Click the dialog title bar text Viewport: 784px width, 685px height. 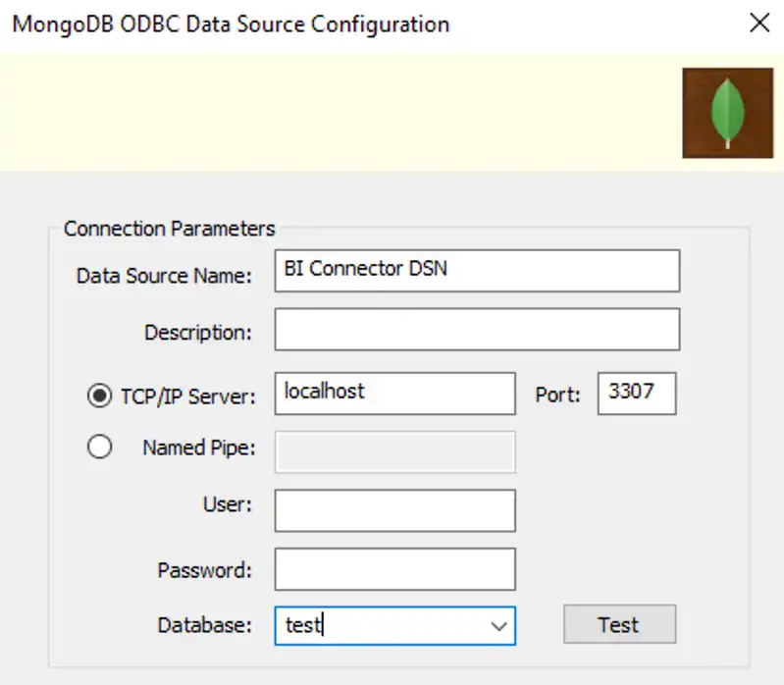(x=231, y=25)
